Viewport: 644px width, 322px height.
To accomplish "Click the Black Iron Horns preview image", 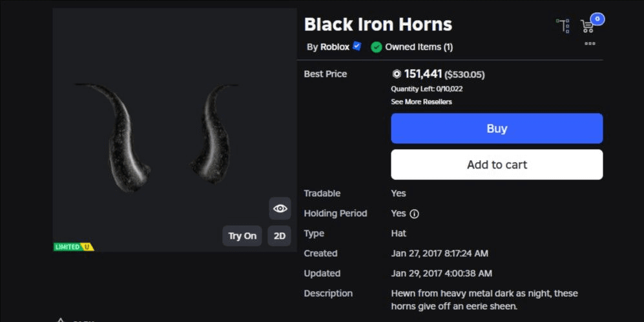I will tap(174, 137).
